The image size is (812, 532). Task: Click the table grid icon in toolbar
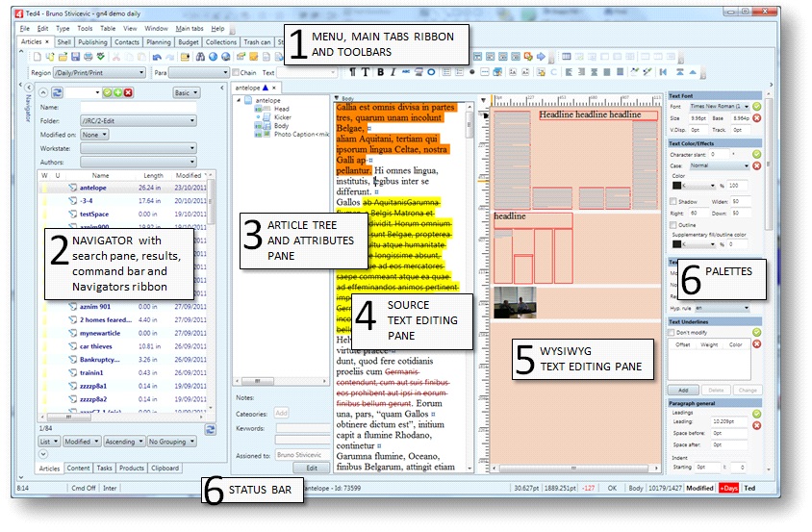point(567,57)
